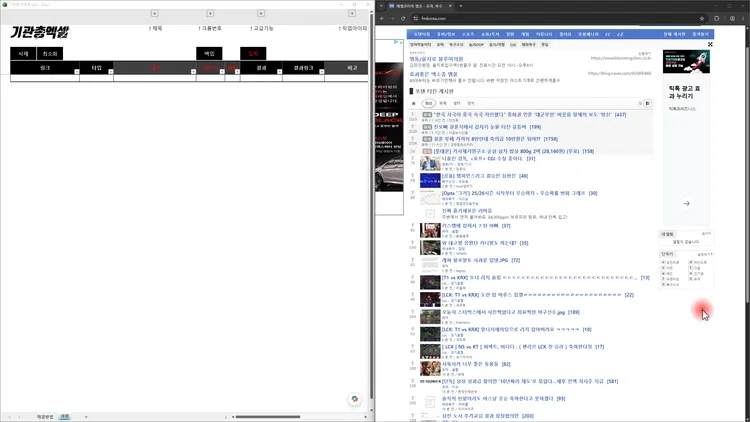The height and width of the screenshot is (422, 750).
Task: Switch to the list view icon
Action: (x=640, y=103)
